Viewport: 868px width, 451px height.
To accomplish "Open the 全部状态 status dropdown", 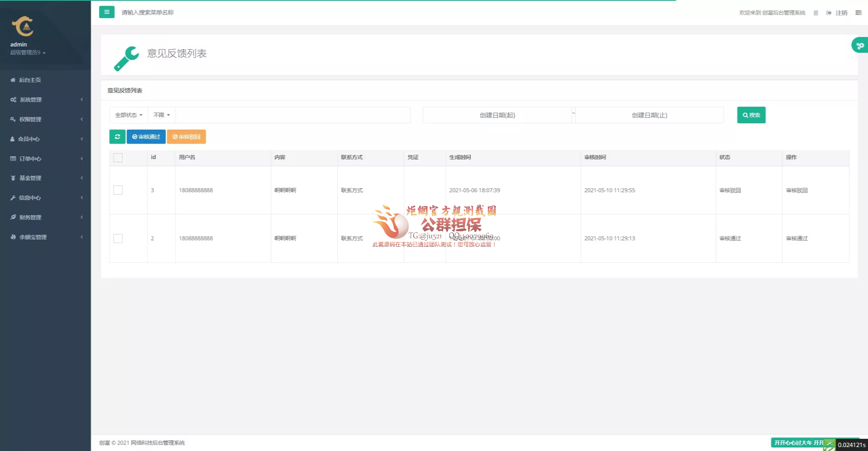I will point(128,115).
